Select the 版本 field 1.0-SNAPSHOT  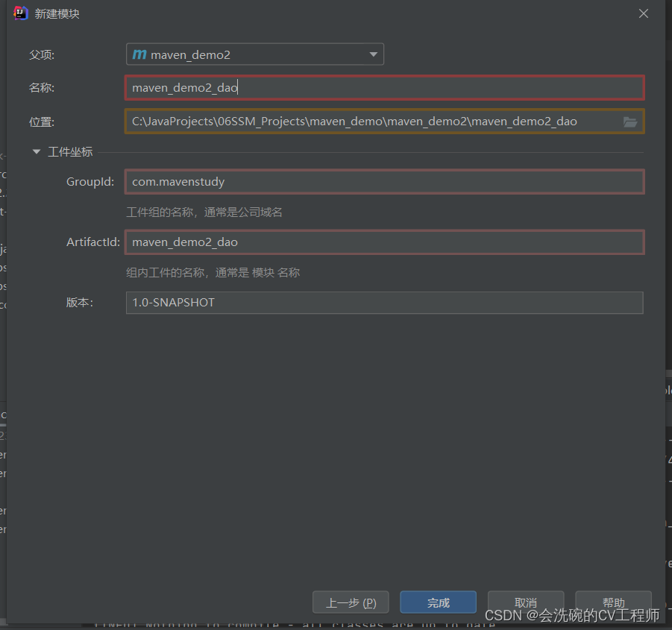383,303
